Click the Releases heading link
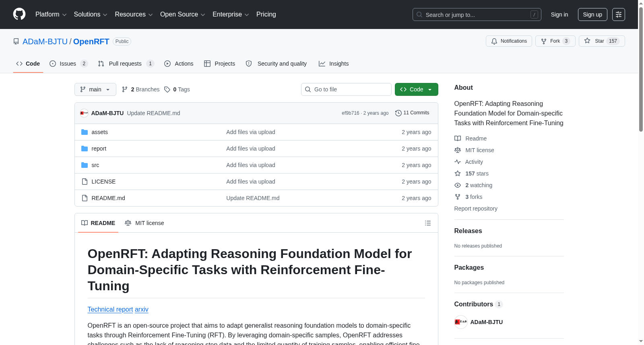644x345 pixels. 468,231
